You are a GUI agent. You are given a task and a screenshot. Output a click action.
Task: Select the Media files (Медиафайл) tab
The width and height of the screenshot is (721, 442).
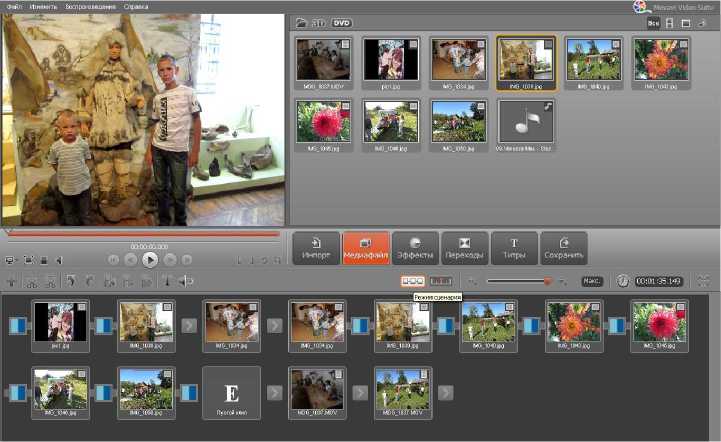[x=365, y=248]
